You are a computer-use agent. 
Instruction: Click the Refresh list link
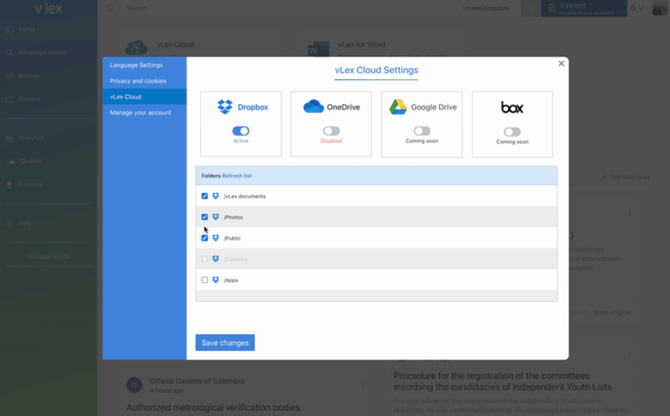point(237,176)
